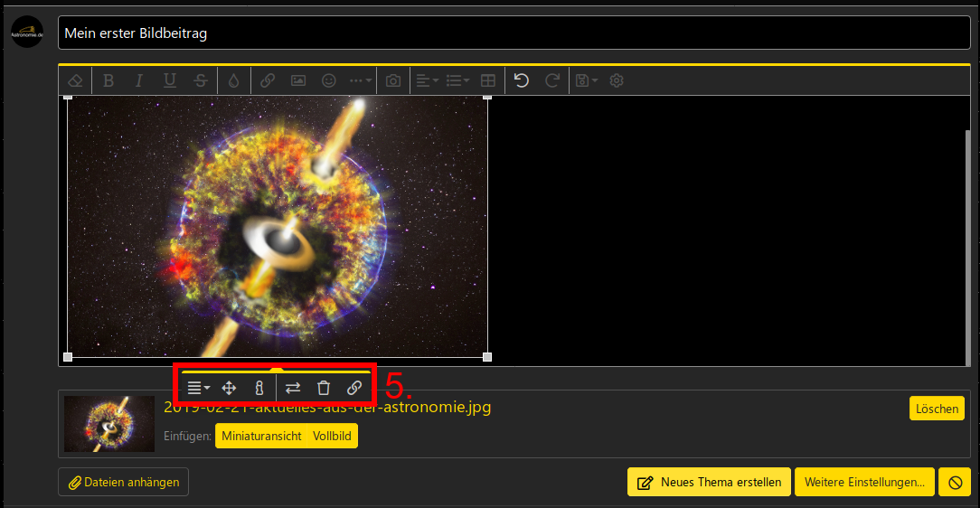
Task: Click the image alt text info icon
Action: [x=259, y=388]
